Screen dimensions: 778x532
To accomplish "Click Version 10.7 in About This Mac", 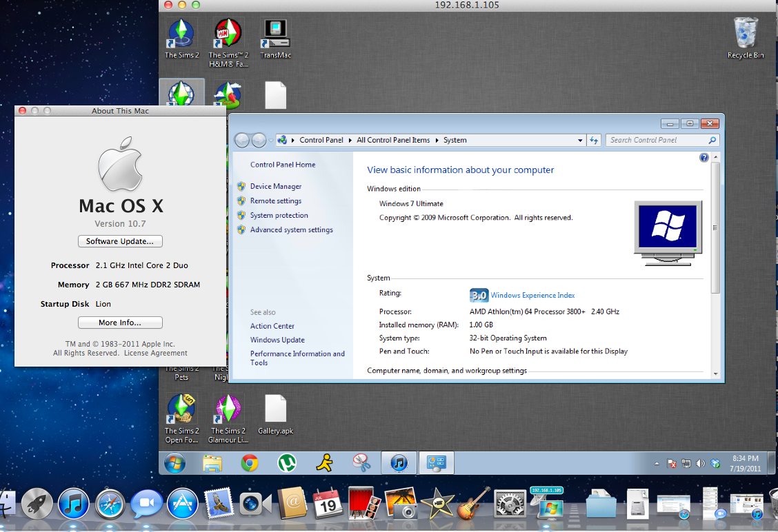I will click(x=120, y=223).
